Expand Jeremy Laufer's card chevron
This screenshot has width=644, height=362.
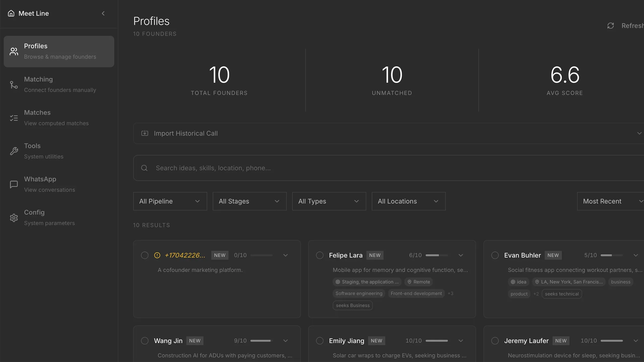pyautogui.click(x=636, y=341)
